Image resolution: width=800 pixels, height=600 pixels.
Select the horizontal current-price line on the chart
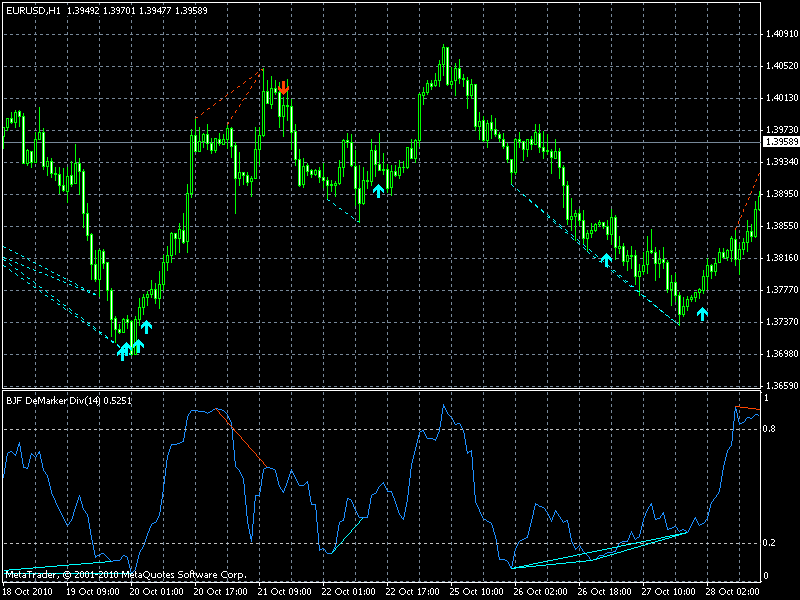coord(382,142)
